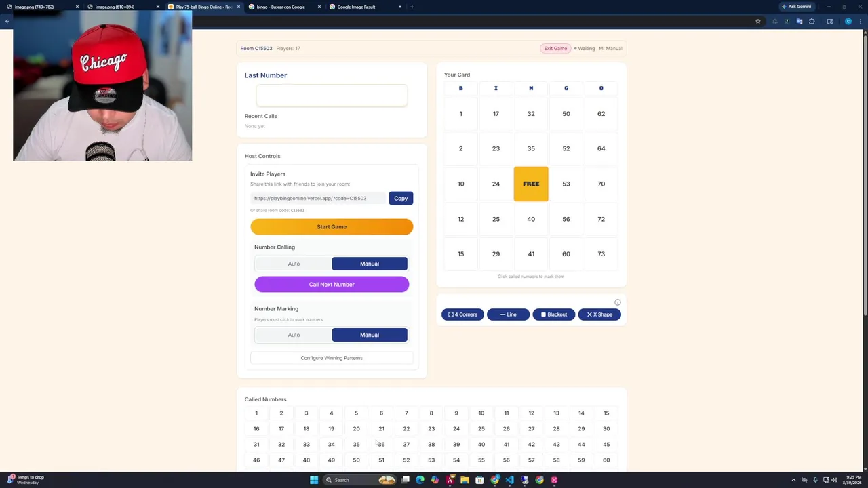Screen dimensions: 868x488
Task: Mark number 32 on your card
Action: coord(531,114)
